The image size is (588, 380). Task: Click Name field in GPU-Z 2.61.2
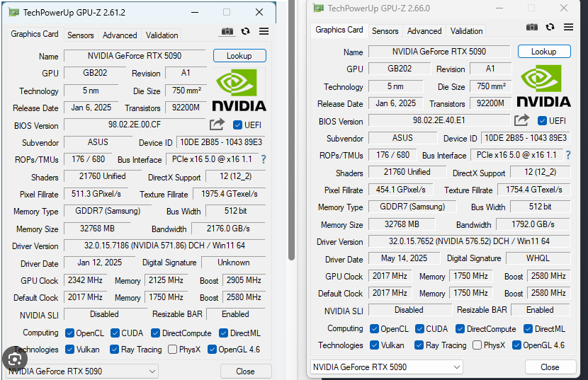point(135,56)
